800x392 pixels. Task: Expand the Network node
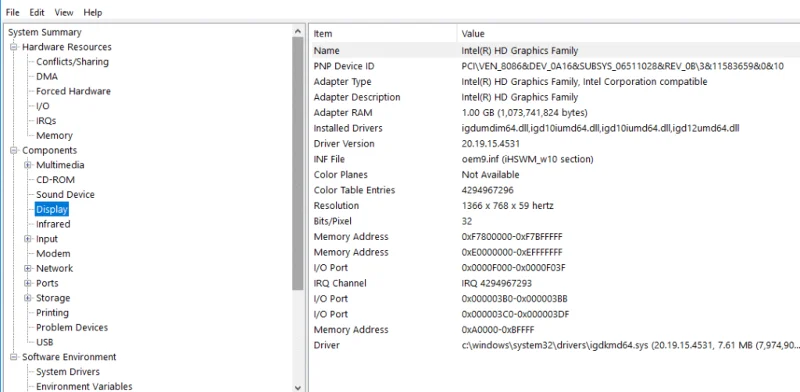28,269
